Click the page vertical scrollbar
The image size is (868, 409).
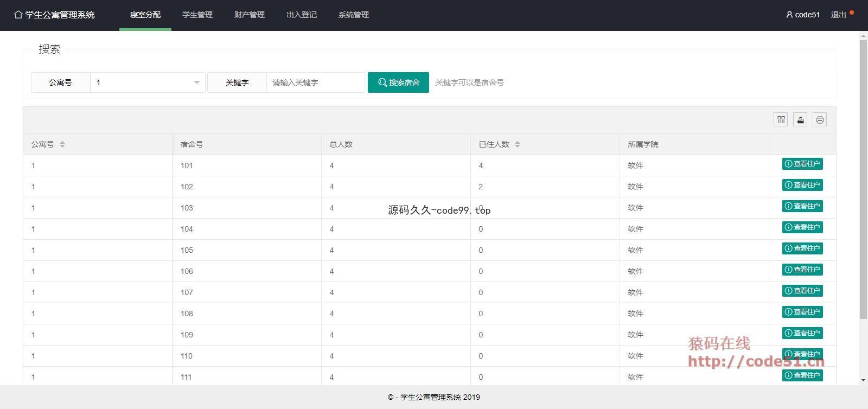863,179
